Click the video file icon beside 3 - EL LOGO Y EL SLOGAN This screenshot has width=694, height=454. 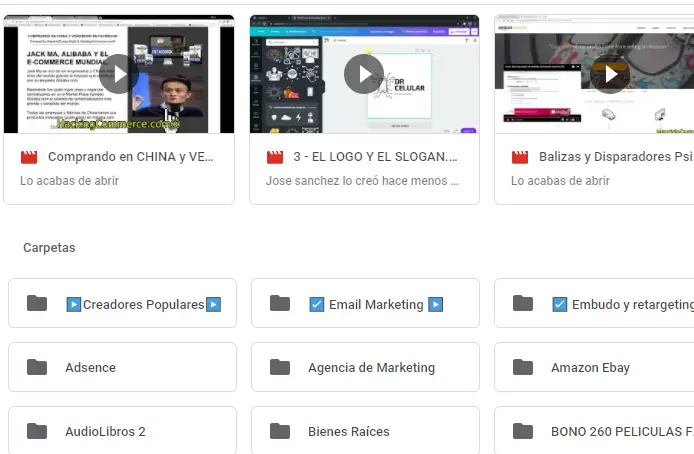point(275,157)
